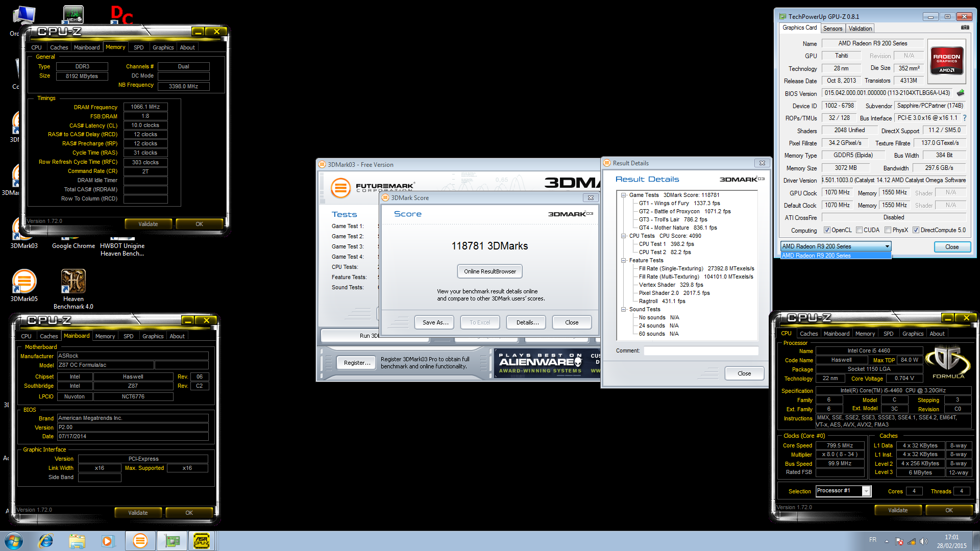980x551 pixels.
Task: Click the BIOS save chip icon in GPU-Z
Action: tap(961, 93)
